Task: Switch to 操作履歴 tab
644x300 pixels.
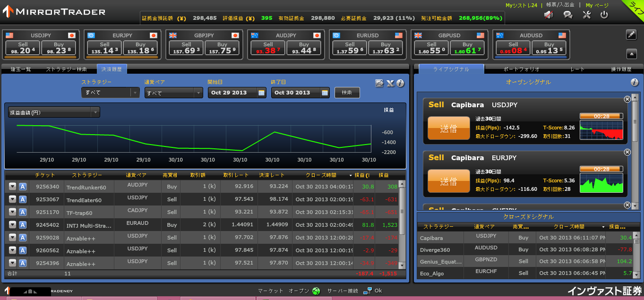Action: click(621, 69)
